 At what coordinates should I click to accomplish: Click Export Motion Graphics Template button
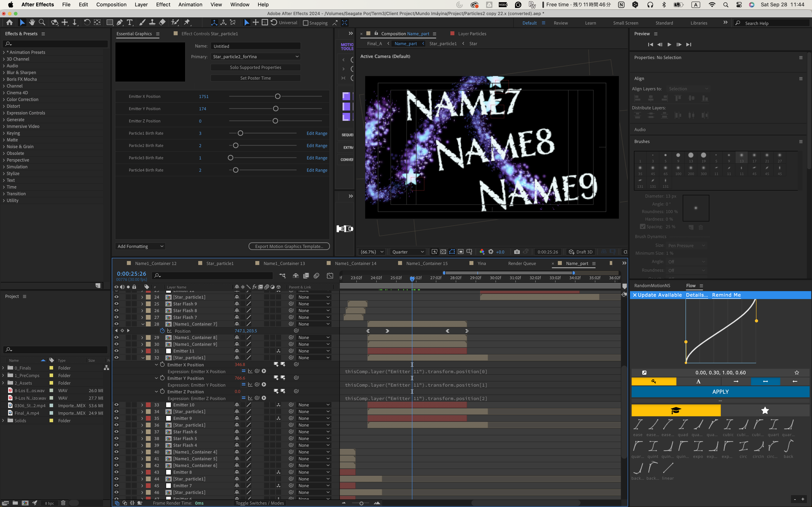tap(289, 246)
